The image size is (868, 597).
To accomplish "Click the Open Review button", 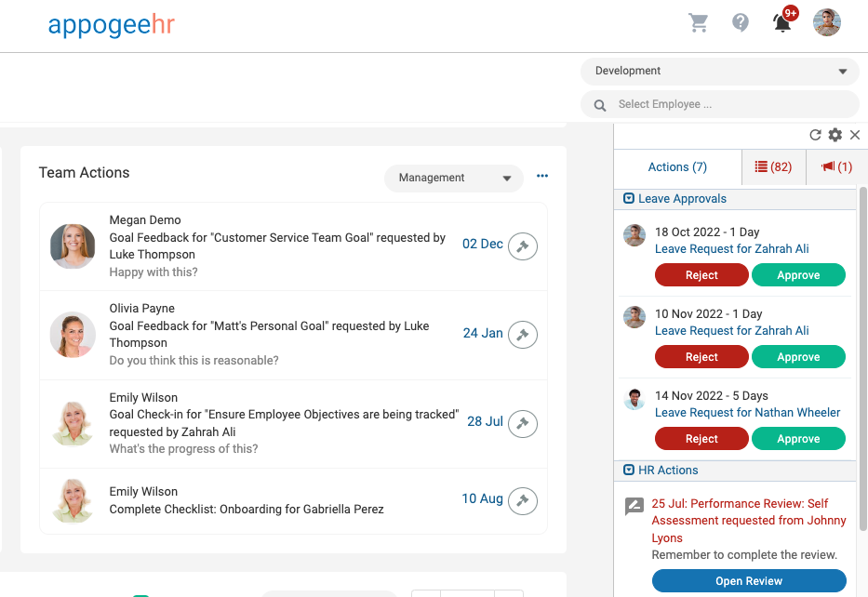I will click(749, 581).
